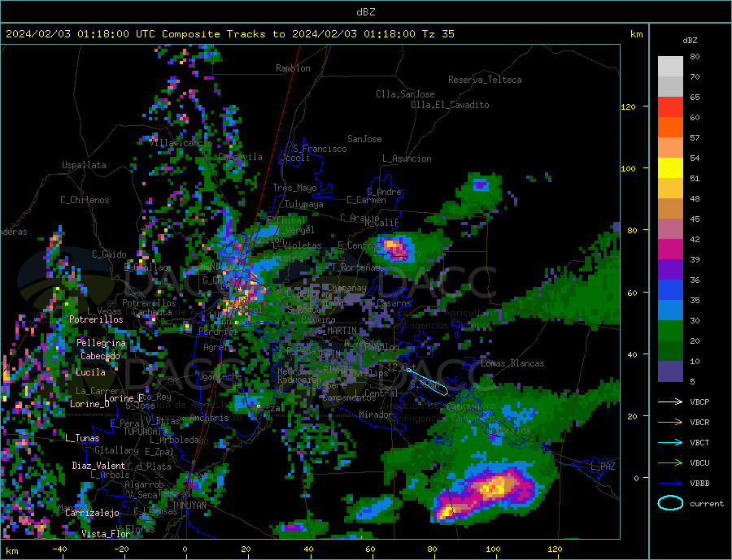Click the 'Clla.SanJose' map label
Image resolution: width=732 pixels, height=560 pixels.
pos(405,94)
